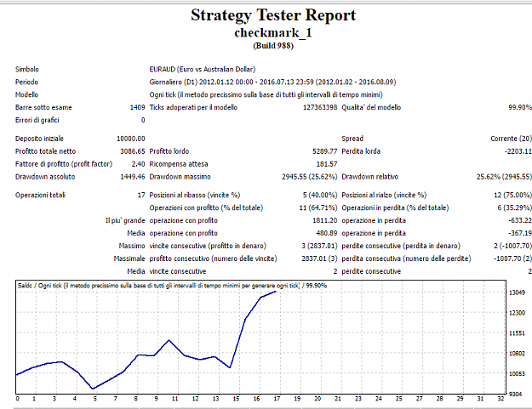
Task: Click the 'Drawdown massimo' label
Action: click(x=180, y=177)
